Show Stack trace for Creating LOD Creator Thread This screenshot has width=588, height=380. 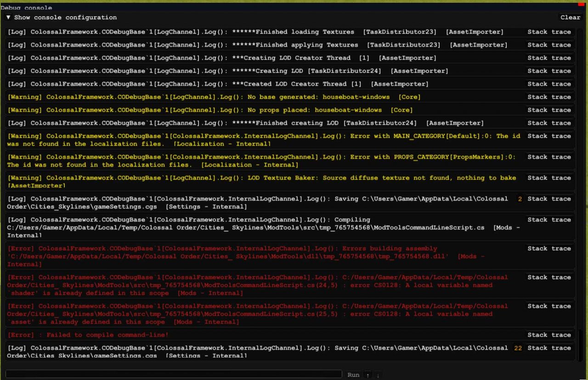(x=549, y=58)
